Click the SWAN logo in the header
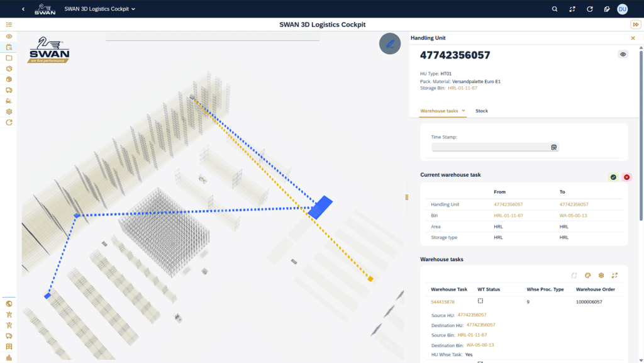This screenshot has width=644, height=363. coord(45,9)
